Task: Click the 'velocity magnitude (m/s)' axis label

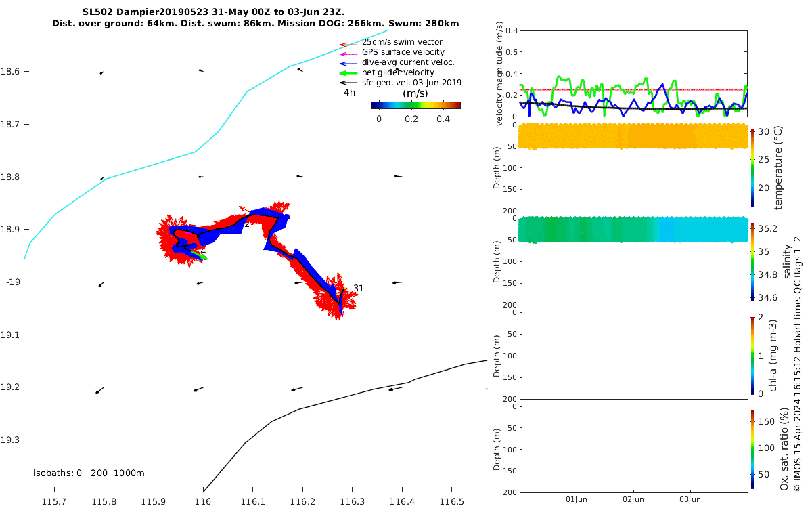Action: click(501, 73)
